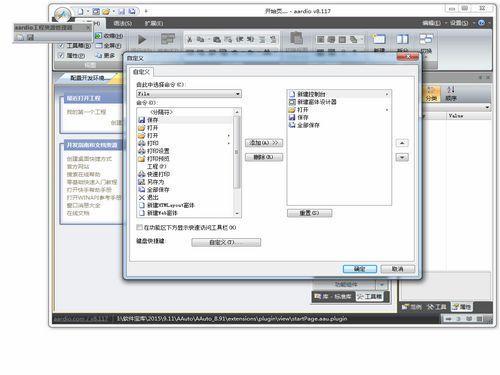Click the 添加 button

(264, 143)
